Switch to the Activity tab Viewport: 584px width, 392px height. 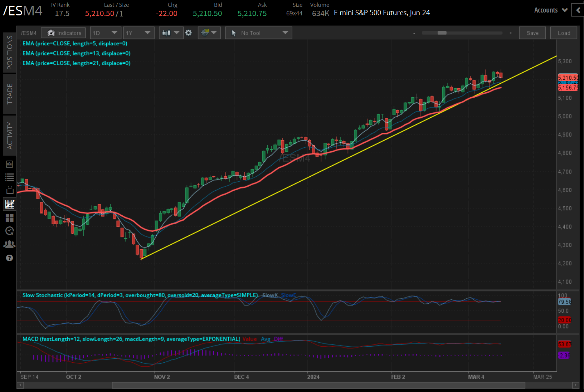[x=10, y=136]
